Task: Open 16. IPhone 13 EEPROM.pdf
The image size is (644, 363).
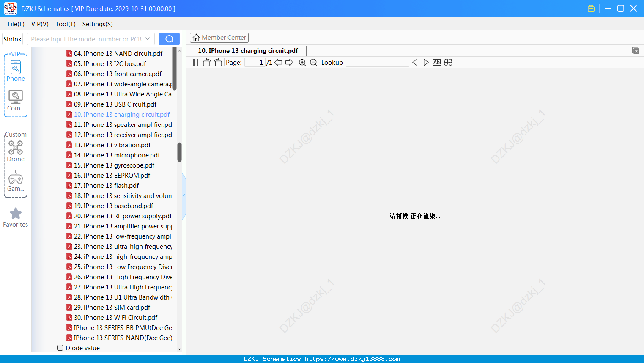Action: (x=112, y=176)
